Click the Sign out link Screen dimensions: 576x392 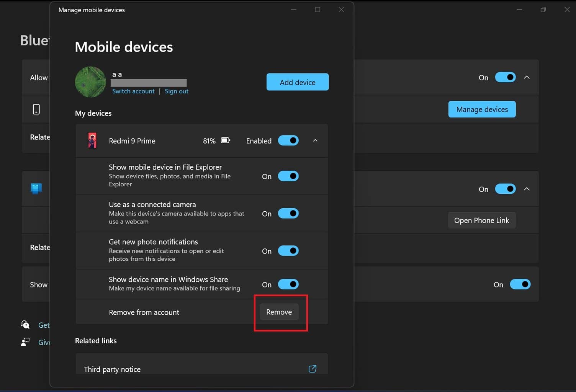pyautogui.click(x=177, y=91)
